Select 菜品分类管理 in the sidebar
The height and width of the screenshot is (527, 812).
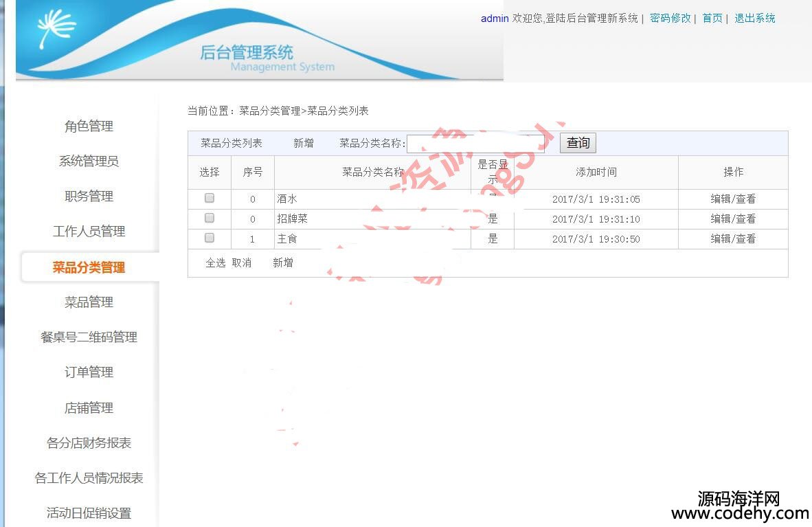pos(89,267)
